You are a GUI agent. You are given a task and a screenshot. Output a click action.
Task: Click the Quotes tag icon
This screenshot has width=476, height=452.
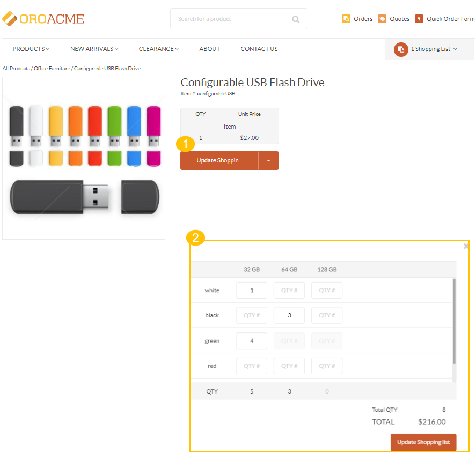[382, 19]
